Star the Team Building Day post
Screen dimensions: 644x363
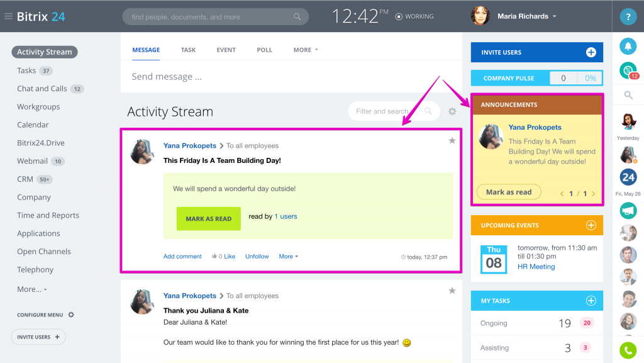[452, 141]
